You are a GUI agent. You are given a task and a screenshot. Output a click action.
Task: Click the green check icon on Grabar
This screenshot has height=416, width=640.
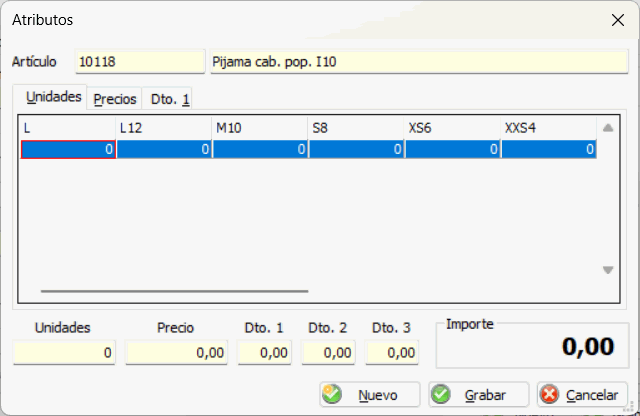pos(441,394)
